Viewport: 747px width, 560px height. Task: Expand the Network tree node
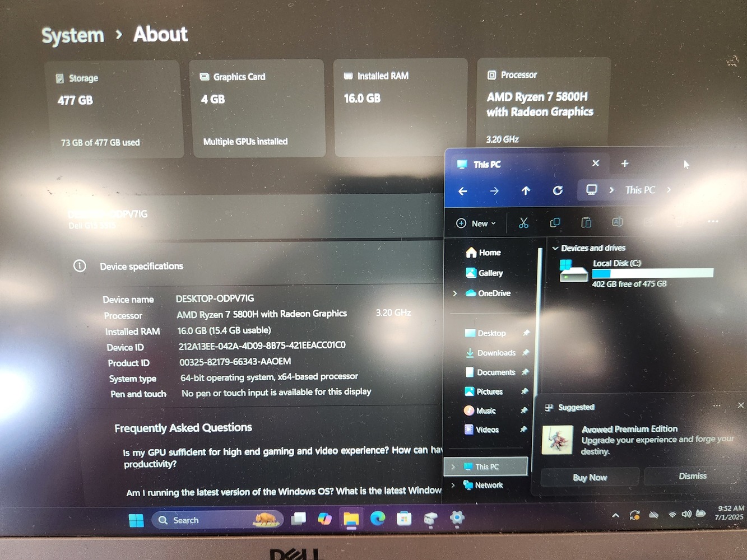point(453,485)
